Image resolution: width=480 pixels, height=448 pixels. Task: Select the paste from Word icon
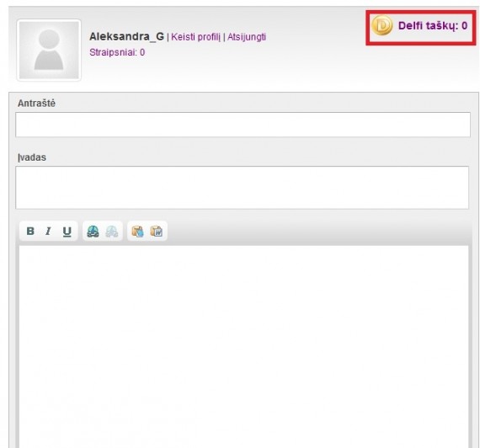157,232
